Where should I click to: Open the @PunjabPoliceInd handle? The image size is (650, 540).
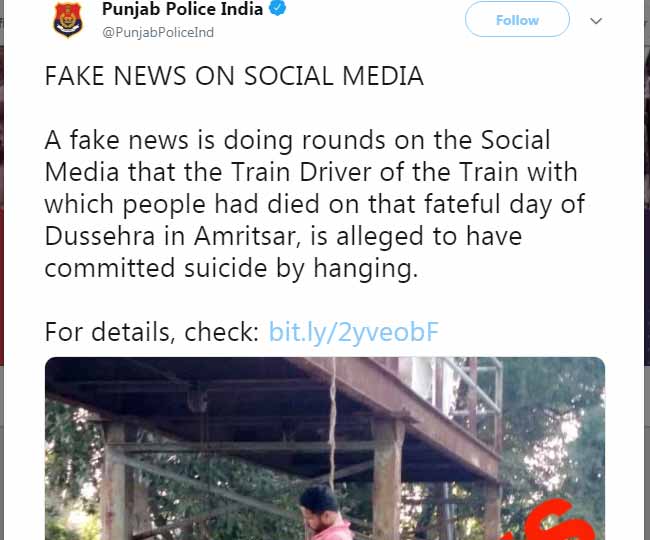click(x=158, y=33)
